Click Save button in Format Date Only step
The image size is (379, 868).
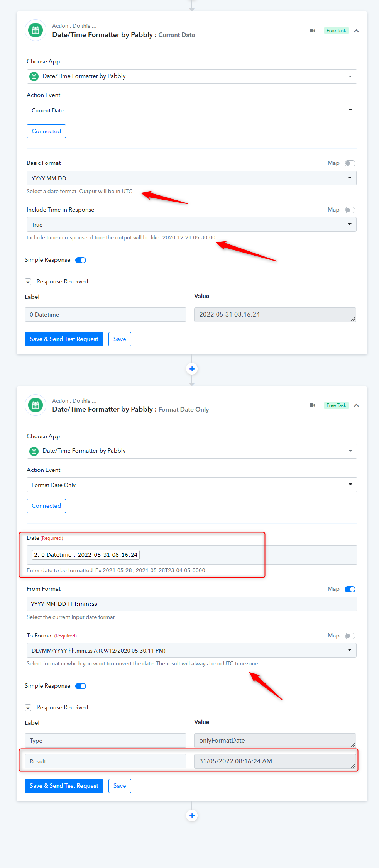[x=120, y=786]
